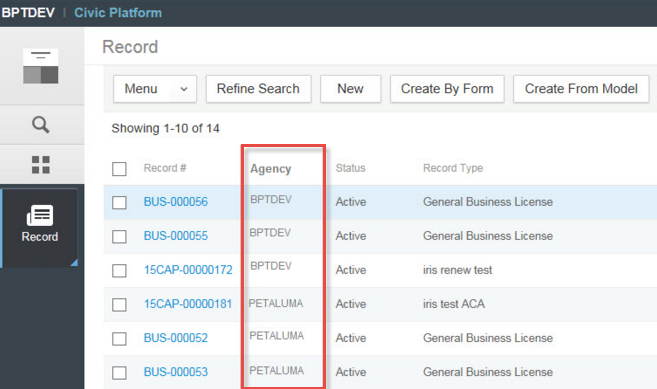Open the launchpad icon in the sidebar
Image resolution: width=657 pixels, height=389 pixels.
coord(41,66)
